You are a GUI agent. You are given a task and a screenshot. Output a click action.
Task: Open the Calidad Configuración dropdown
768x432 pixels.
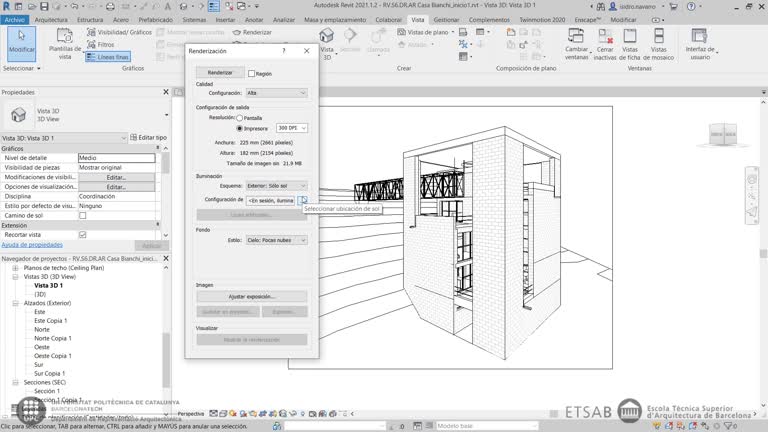point(276,93)
